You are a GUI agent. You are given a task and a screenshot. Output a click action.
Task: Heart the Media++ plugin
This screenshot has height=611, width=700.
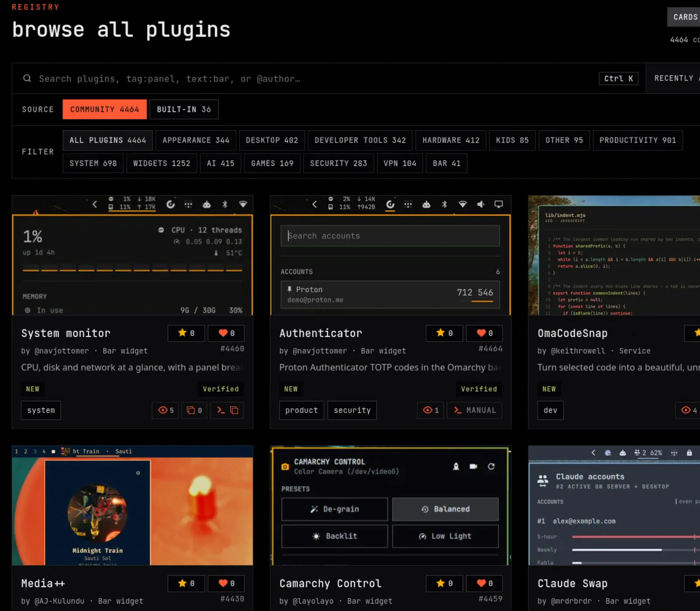[x=226, y=583]
